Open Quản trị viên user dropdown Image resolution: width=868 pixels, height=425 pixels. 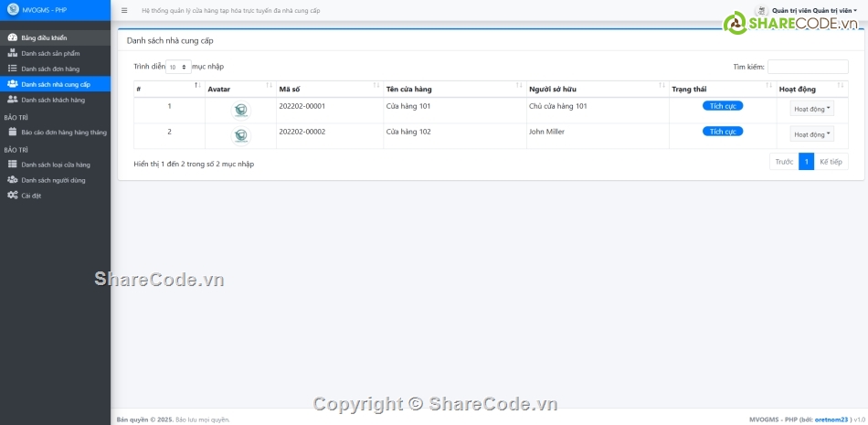(810, 10)
